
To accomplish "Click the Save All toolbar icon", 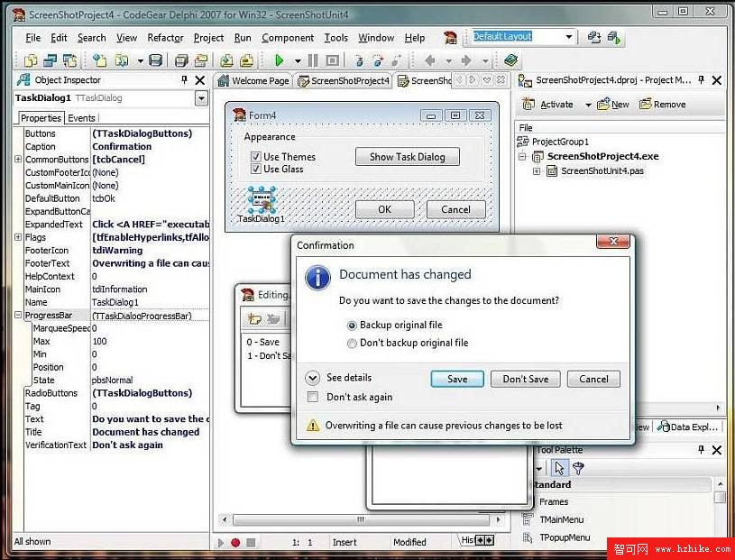I will 181,60.
